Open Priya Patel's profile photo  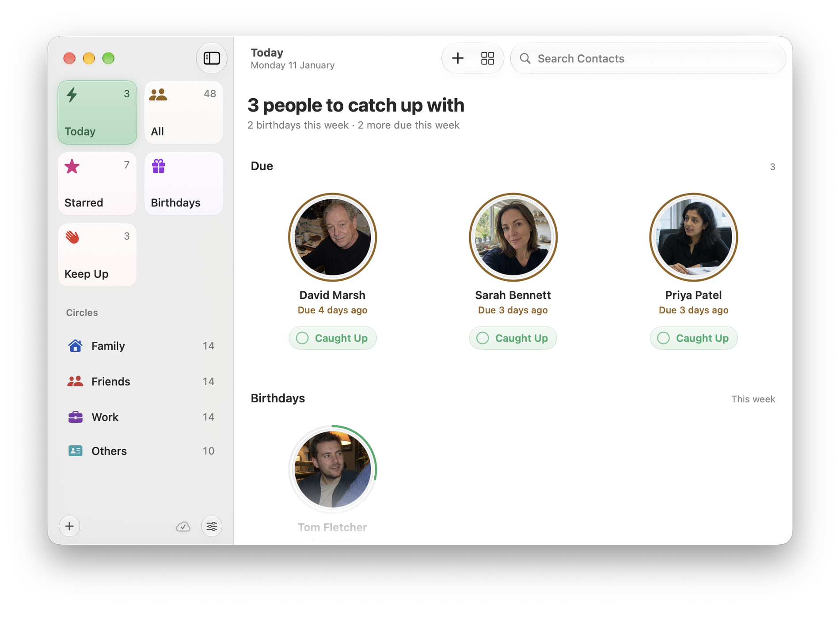(693, 237)
